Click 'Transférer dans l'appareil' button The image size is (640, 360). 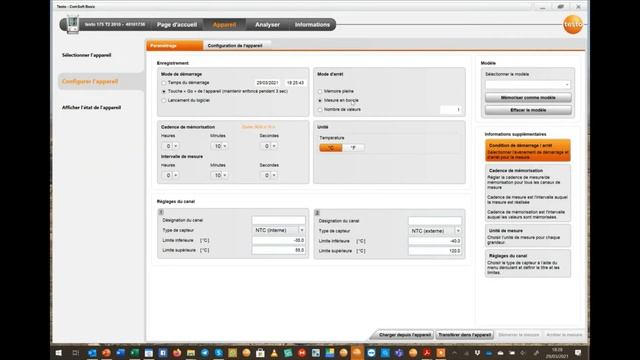pos(464,335)
